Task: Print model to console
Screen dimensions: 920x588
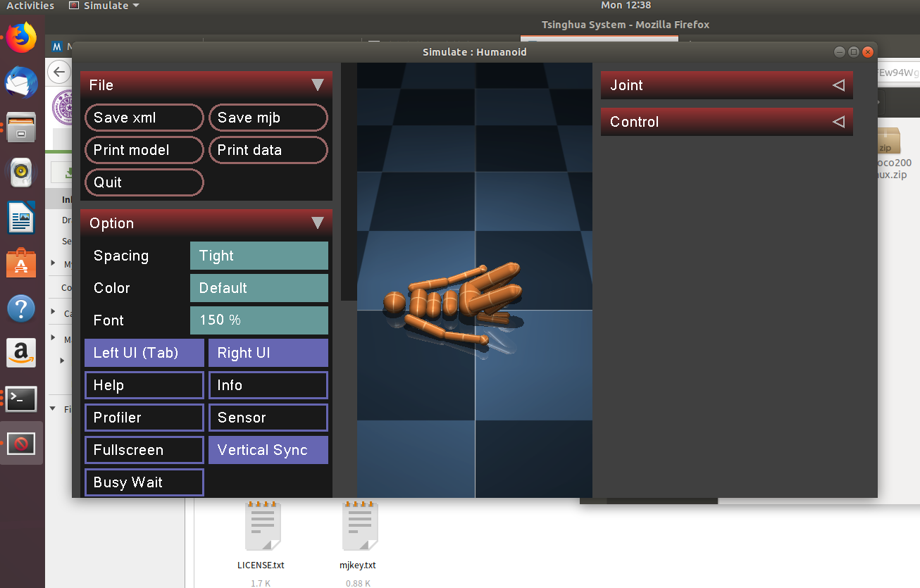Action: coord(144,150)
